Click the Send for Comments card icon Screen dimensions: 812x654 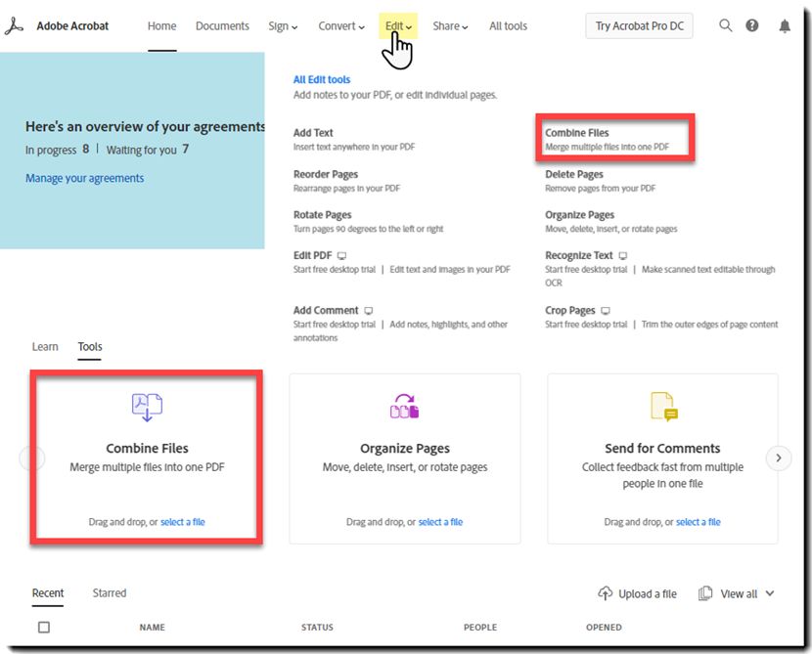click(664, 407)
